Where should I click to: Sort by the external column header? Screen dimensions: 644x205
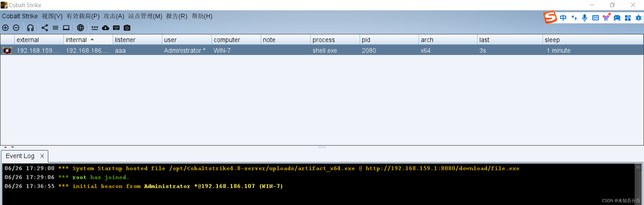tap(39, 40)
